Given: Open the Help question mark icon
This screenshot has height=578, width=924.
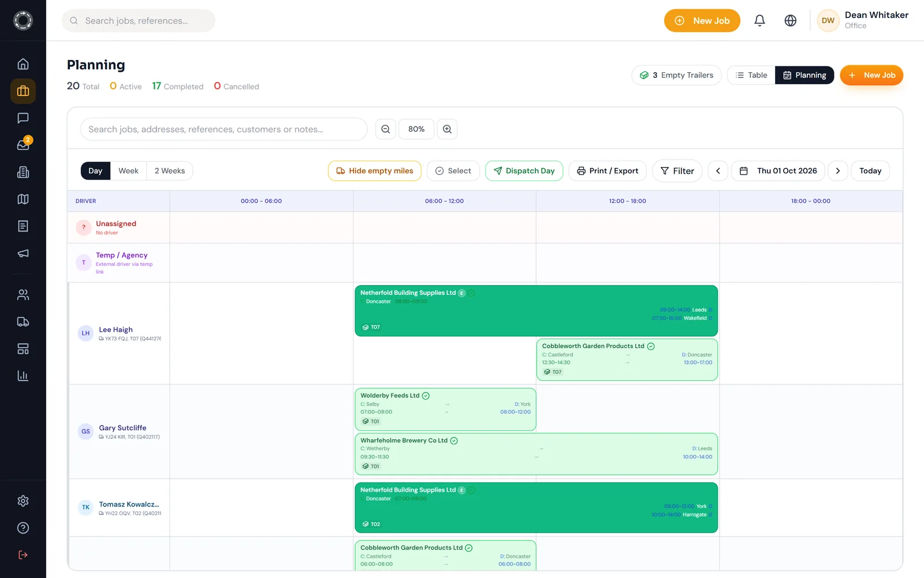Looking at the screenshot, I should click(23, 528).
